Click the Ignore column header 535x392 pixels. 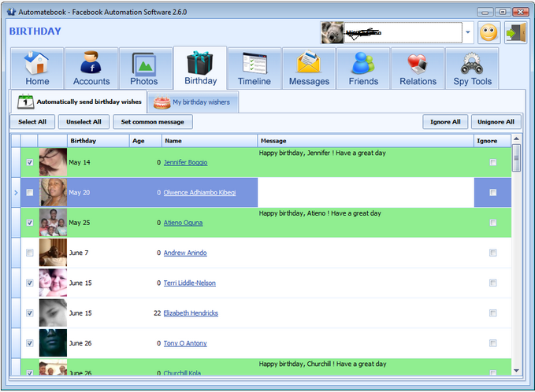point(492,141)
